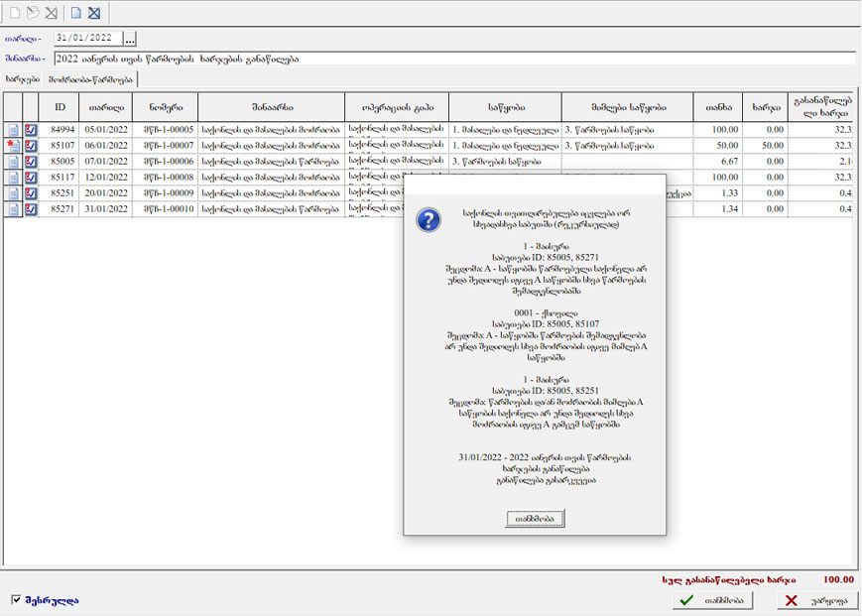
Task: Click the number cell მწზ-1-00008
Action: (x=165, y=178)
